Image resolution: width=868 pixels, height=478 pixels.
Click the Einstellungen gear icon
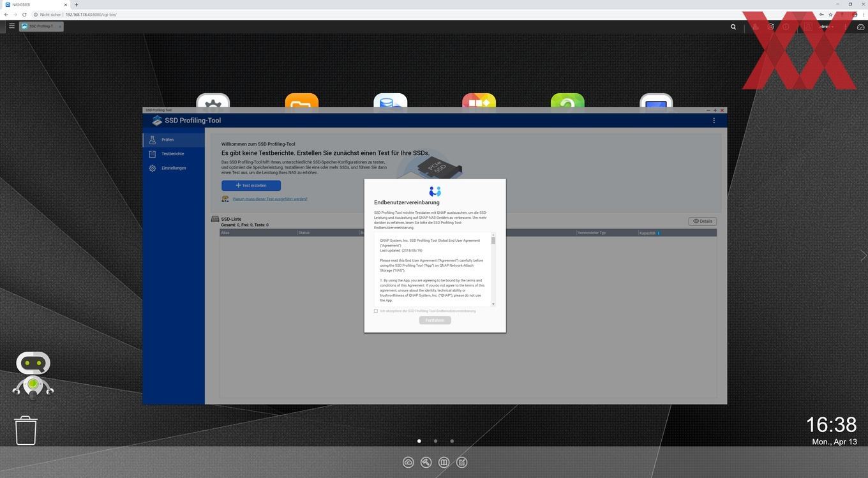coord(152,168)
